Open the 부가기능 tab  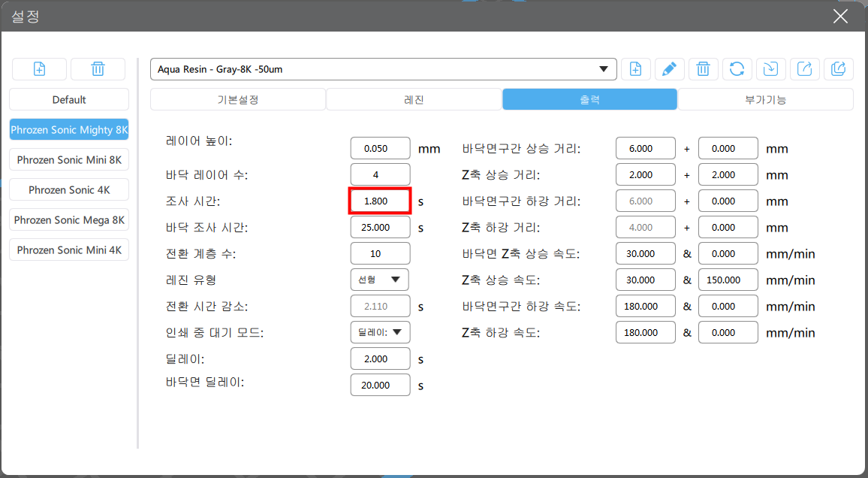point(766,100)
